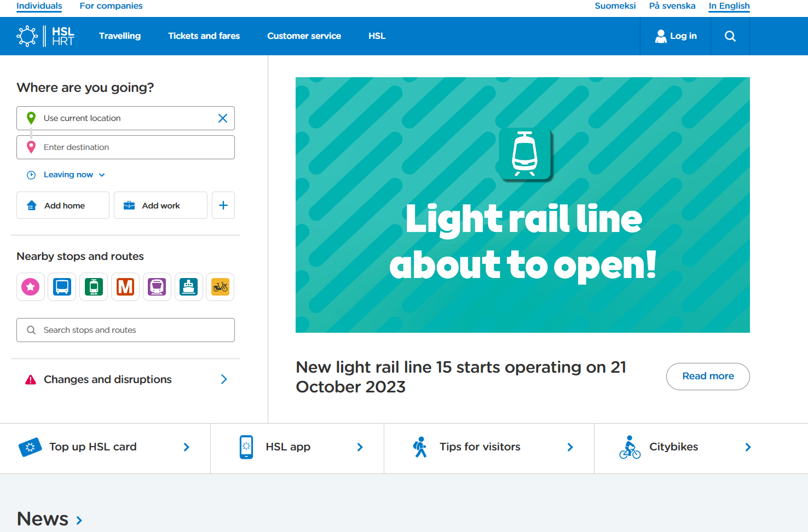Open the HSL HRT logo homepage
The width and height of the screenshot is (808, 532).
[45, 36]
